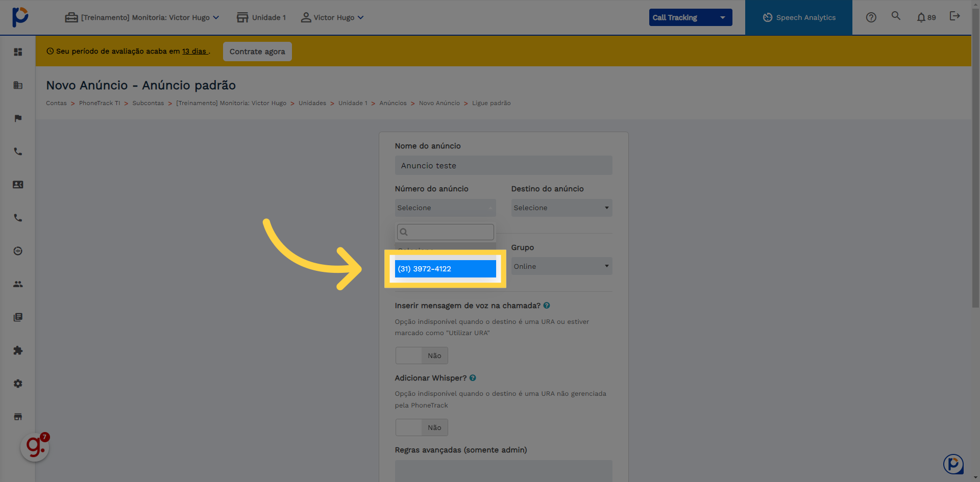Click the search magnifier in the header
980x482 pixels.
(x=896, y=16)
